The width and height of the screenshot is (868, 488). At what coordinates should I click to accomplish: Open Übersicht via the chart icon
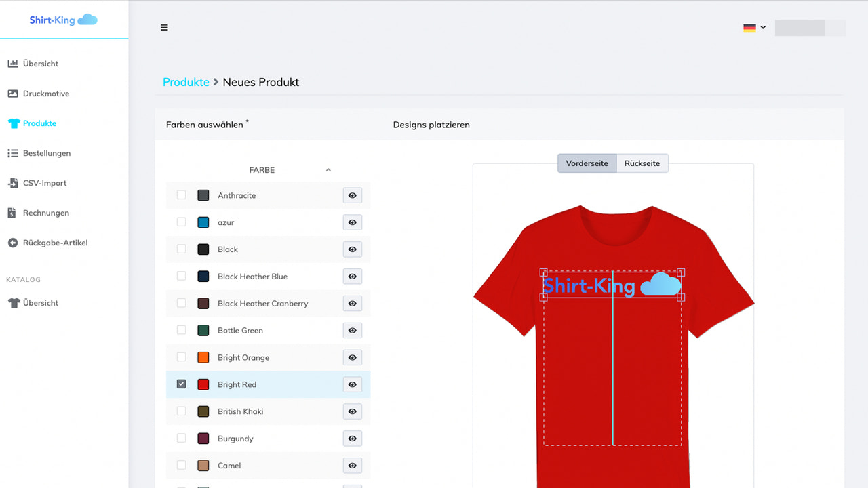coord(14,63)
